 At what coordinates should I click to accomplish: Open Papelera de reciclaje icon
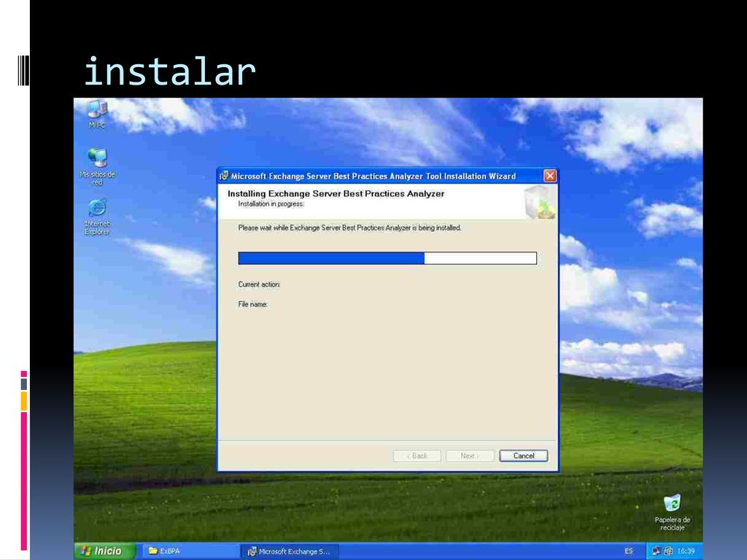click(672, 513)
